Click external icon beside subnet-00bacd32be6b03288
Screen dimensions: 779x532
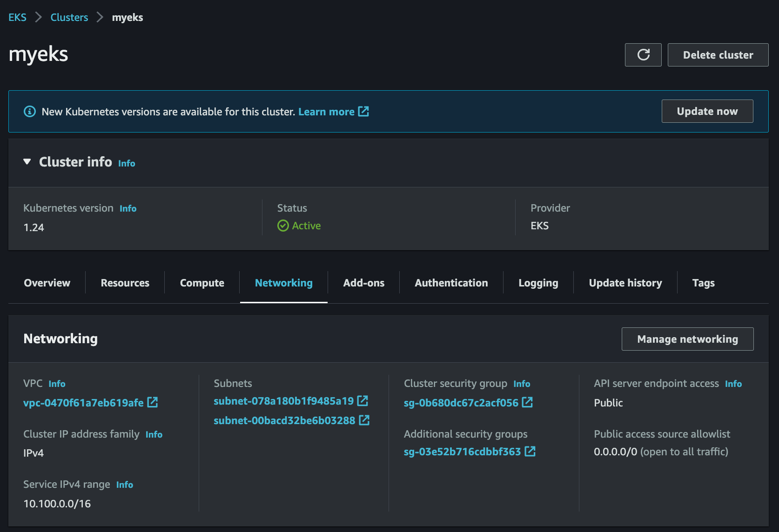click(x=364, y=420)
